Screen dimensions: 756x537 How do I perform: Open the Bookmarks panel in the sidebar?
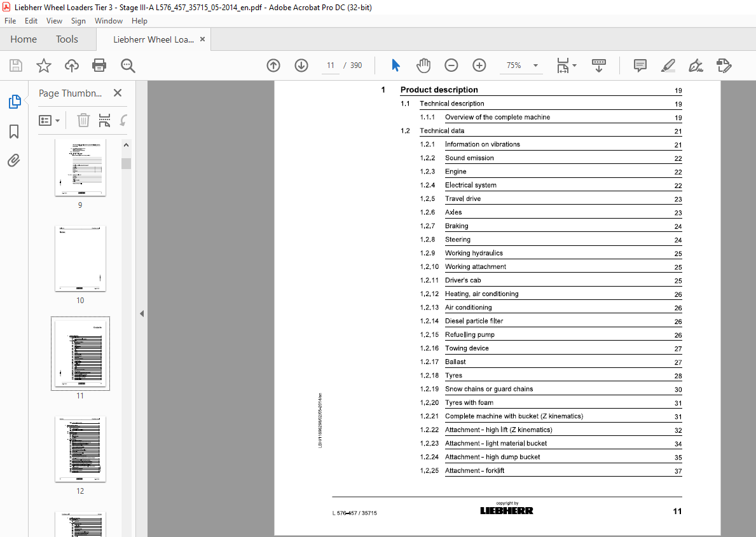(14, 131)
